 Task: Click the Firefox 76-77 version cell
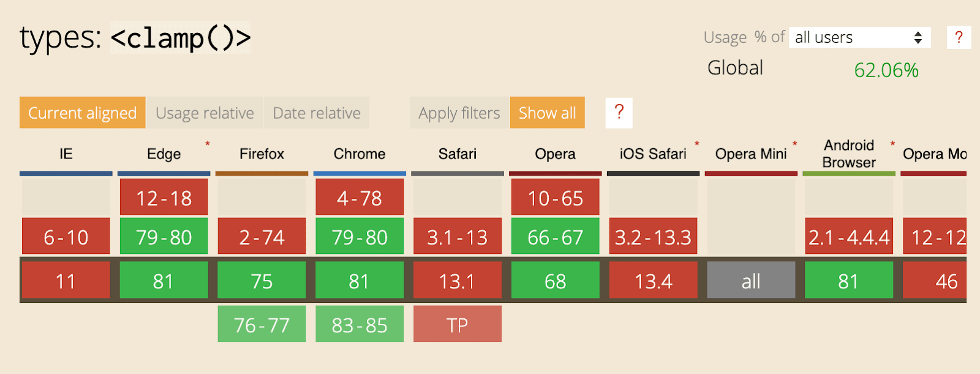coord(262,324)
